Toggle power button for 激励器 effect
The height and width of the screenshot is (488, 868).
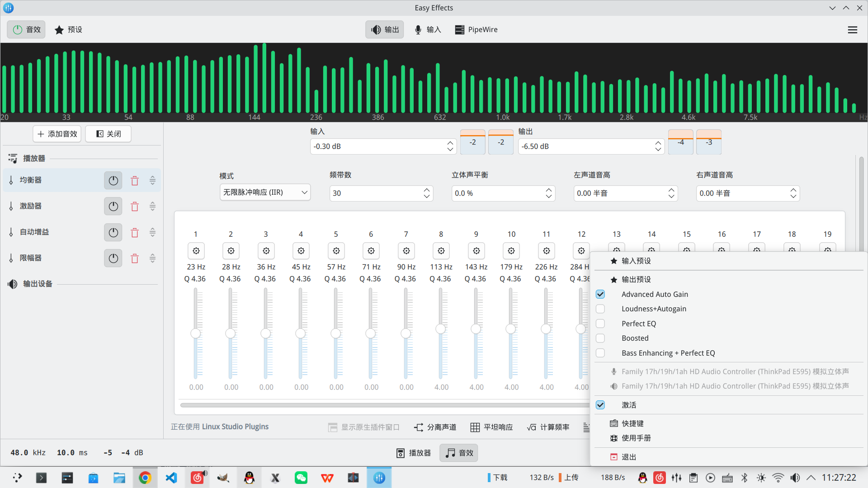113,206
